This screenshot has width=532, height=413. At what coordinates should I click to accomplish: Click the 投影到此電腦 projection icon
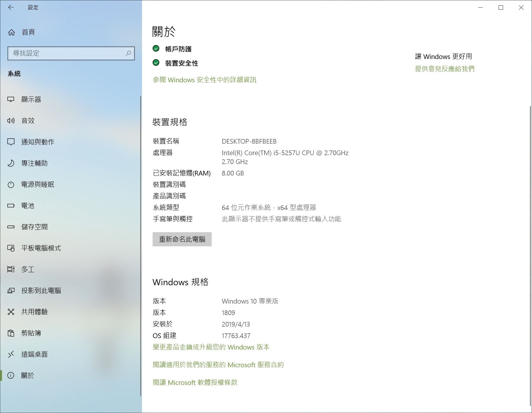tap(11, 291)
